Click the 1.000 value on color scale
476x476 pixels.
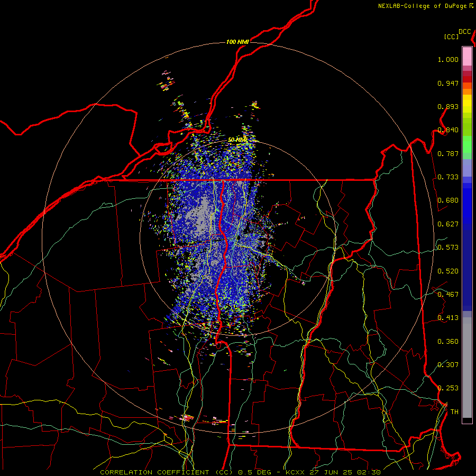[x=448, y=59]
